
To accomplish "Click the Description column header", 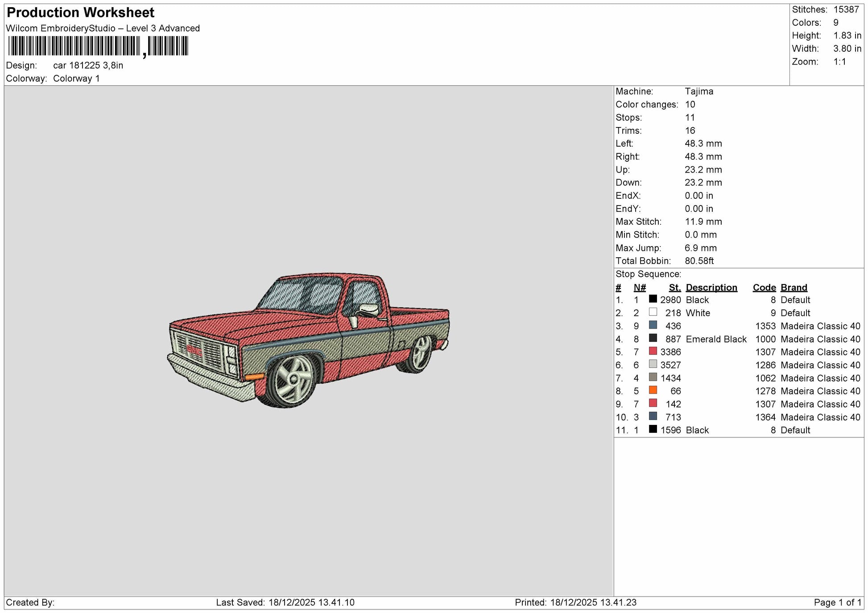I will [x=711, y=288].
